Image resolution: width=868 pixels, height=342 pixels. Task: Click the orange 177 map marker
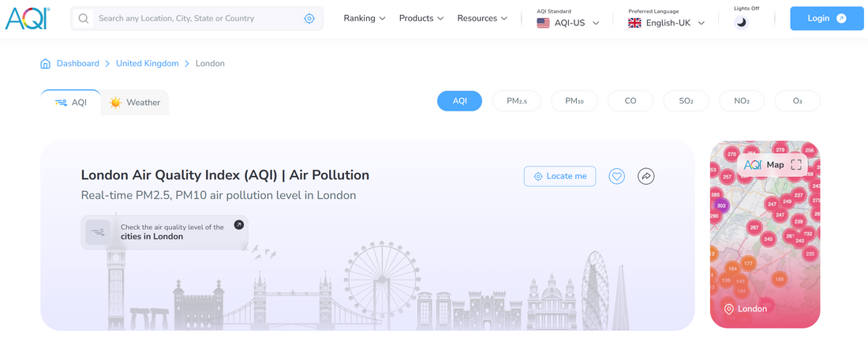748,263
